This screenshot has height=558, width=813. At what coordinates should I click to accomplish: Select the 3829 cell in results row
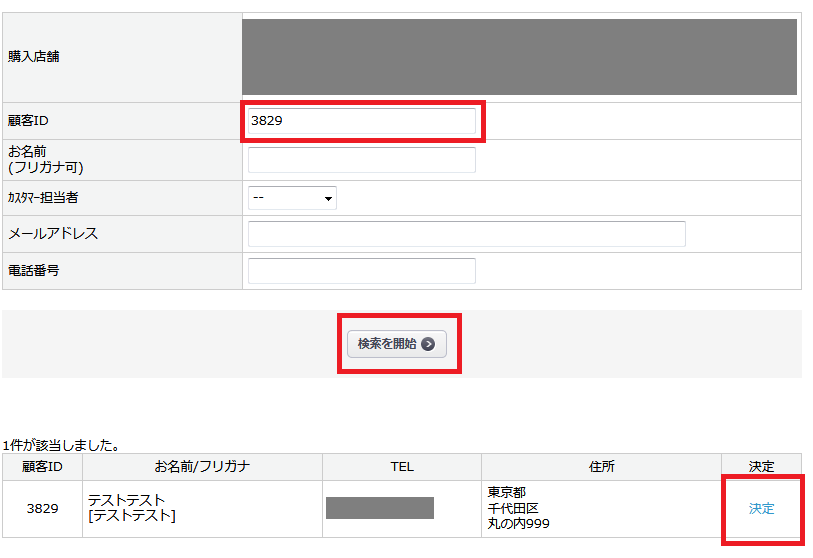point(42,508)
